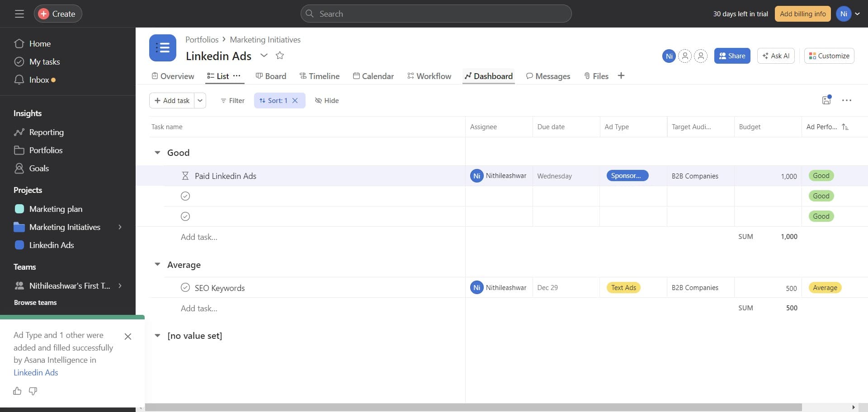The width and height of the screenshot is (868, 412).
Task: Open the Filter options
Action: [x=232, y=100]
